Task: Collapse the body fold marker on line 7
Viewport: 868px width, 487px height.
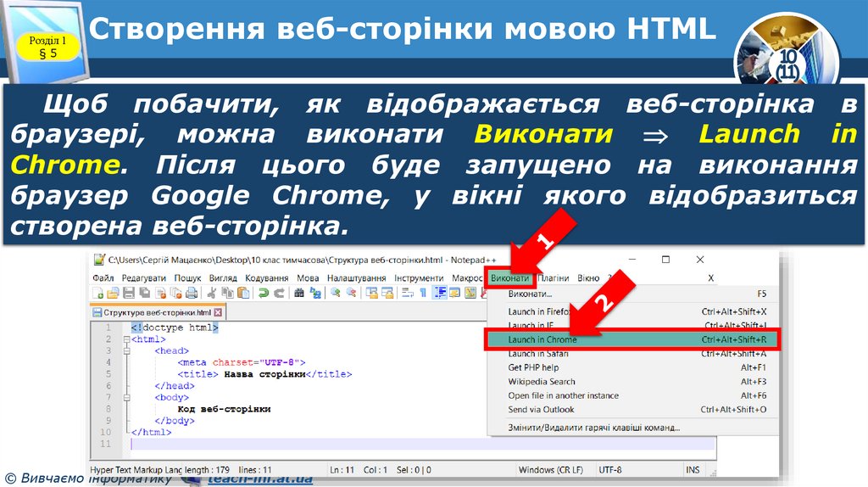Action: [127, 397]
